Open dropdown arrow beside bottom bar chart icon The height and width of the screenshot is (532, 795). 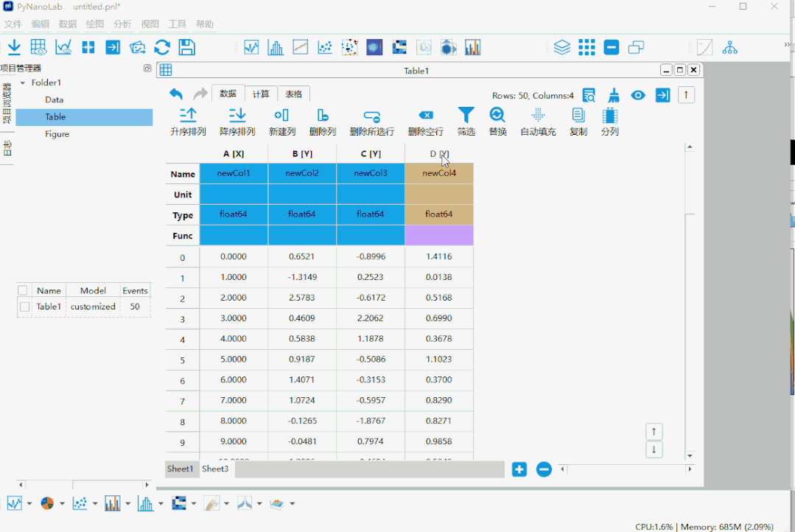[x=127, y=503]
